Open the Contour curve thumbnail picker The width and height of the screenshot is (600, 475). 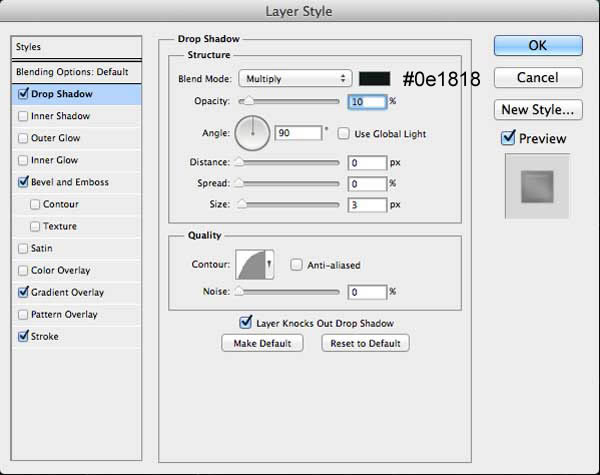click(251, 264)
